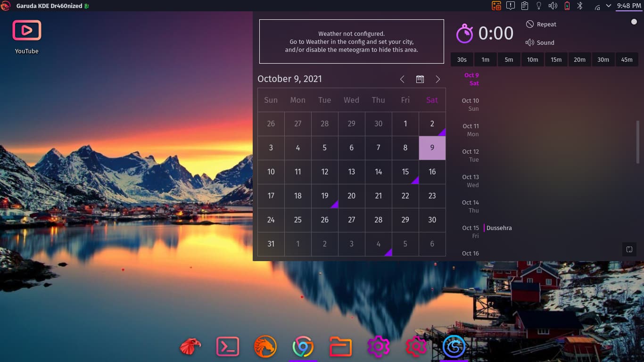Open the calculator tray icon

(496, 6)
